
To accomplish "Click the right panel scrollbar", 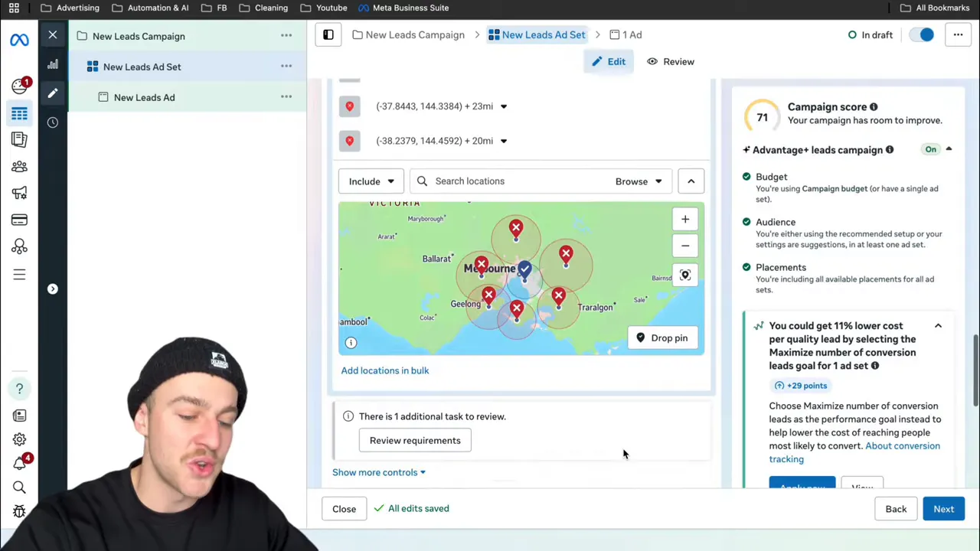I will click(975, 370).
